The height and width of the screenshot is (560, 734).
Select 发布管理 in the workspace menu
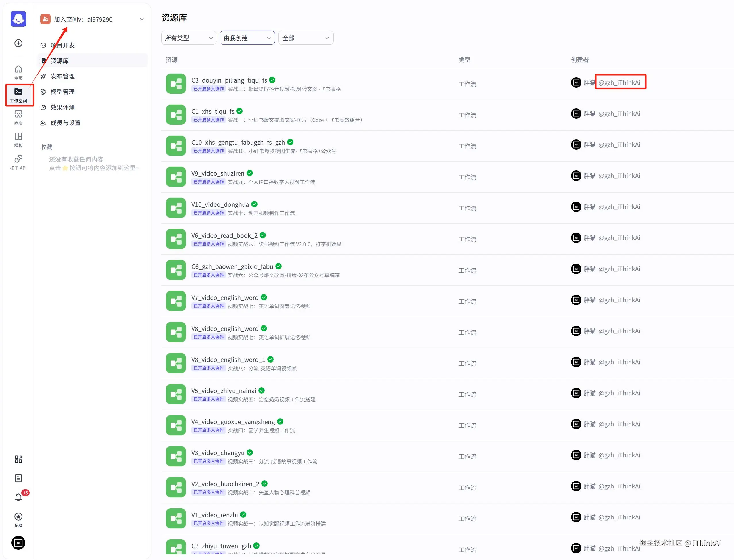(x=63, y=76)
